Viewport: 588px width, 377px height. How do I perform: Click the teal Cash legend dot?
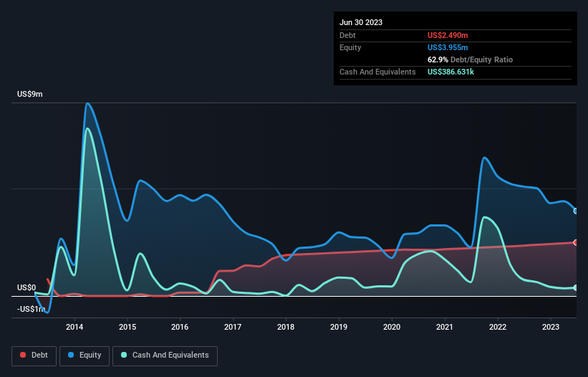coord(124,355)
